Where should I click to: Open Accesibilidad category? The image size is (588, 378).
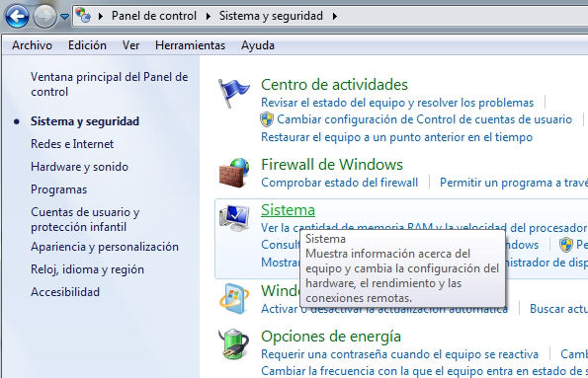[x=65, y=292]
